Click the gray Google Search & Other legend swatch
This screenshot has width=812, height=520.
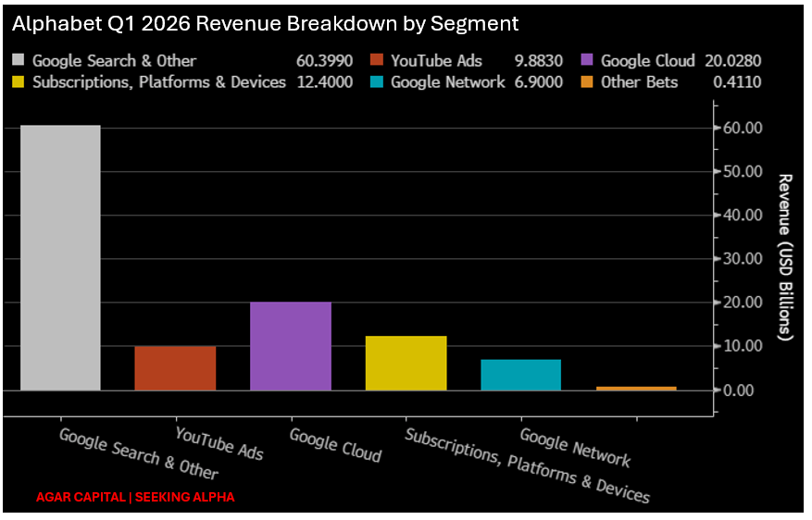19,59
